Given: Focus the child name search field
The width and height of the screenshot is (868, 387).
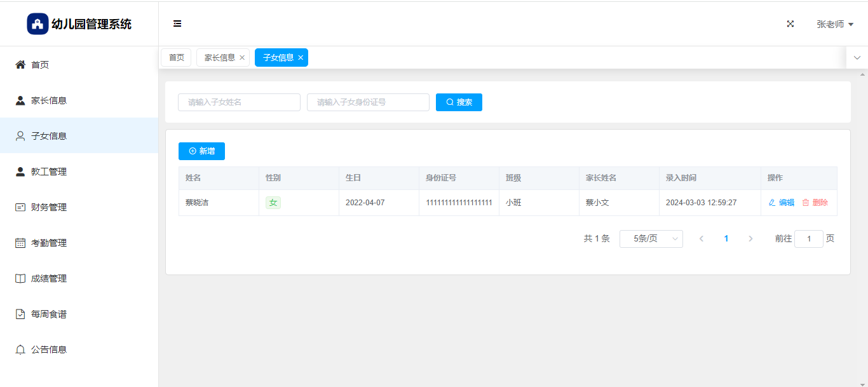Looking at the screenshot, I should pos(239,102).
